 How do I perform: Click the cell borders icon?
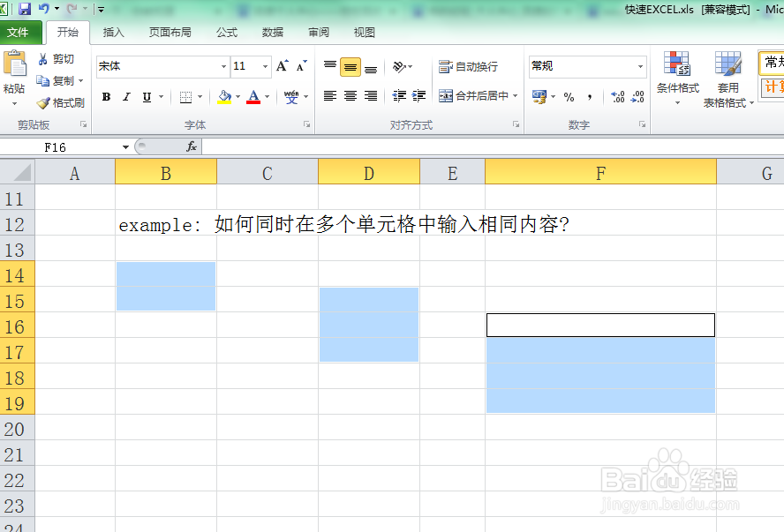click(x=185, y=97)
